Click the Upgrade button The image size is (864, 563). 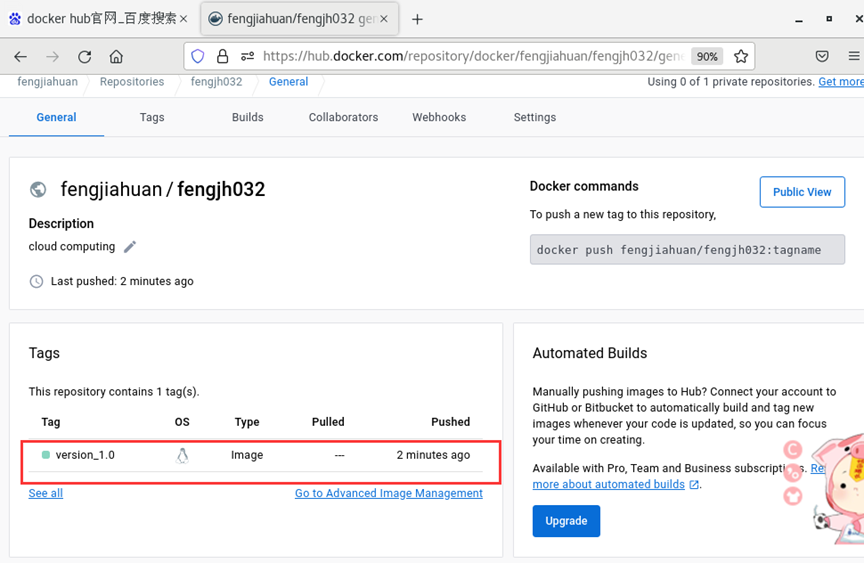pos(566,521)
